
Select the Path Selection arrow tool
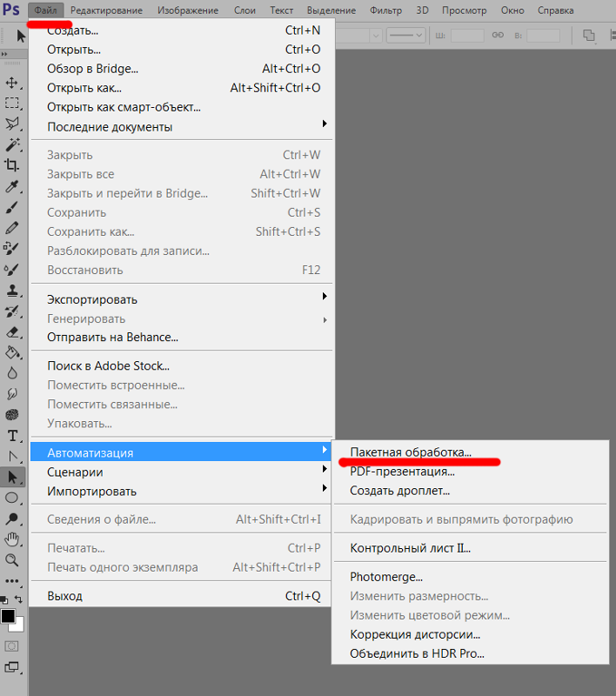tap(12, 477)
